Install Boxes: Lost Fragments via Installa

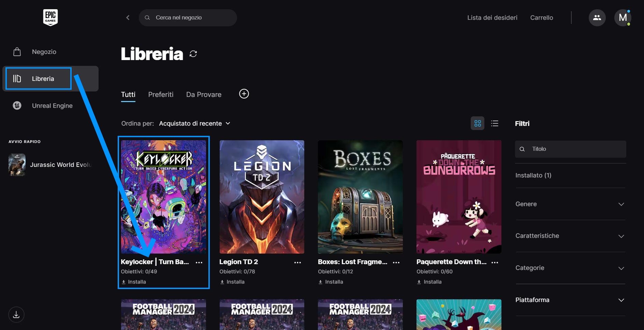pyautogui.click(x=334, y=282)
